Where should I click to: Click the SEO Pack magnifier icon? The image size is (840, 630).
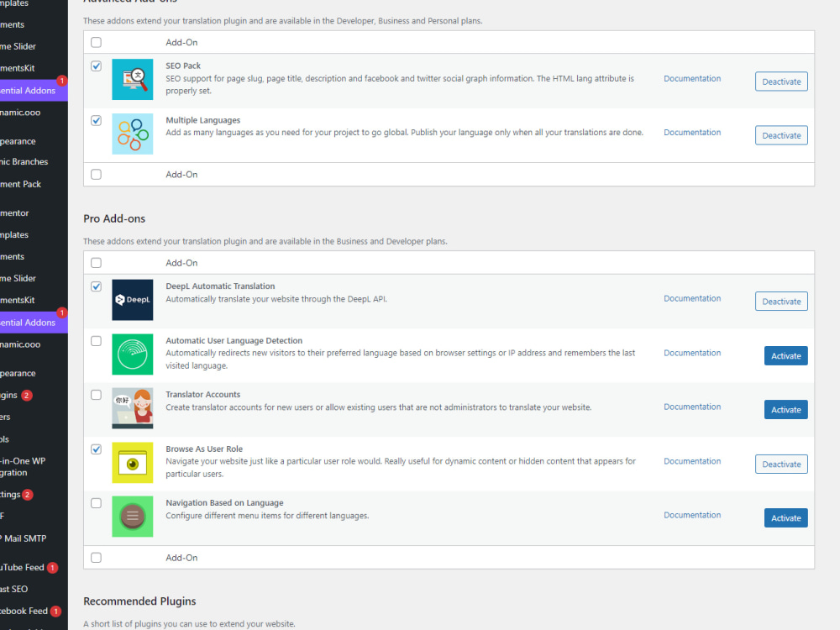pyautogui.click(x=133, y=79)
